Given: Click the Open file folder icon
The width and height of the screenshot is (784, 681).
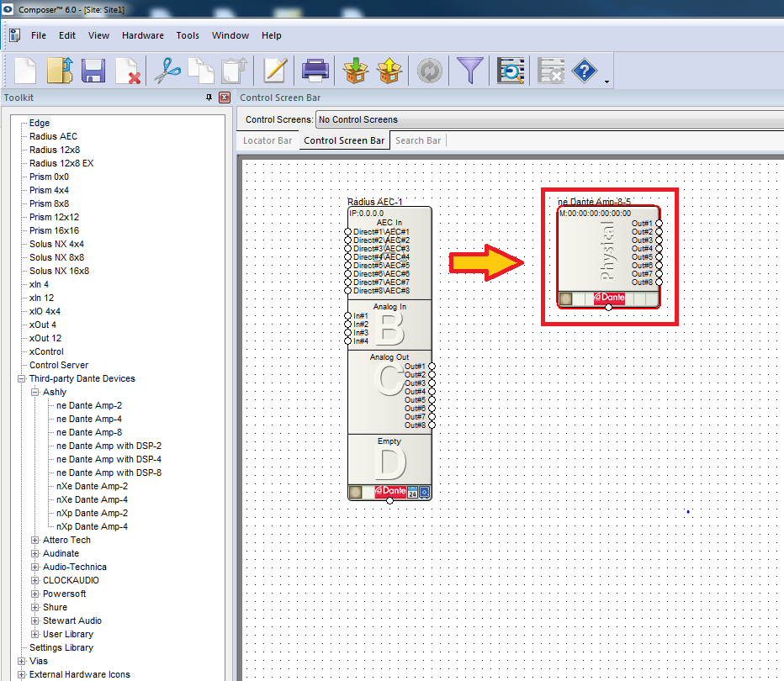Looking at the screenshot, I should pyautogui.click(x=60, y=71).
